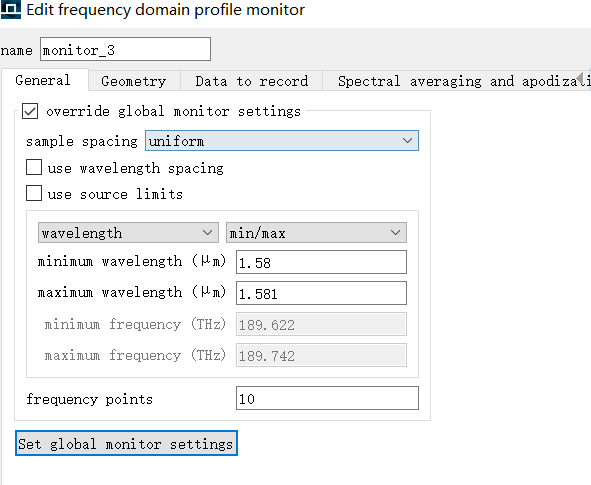This screenshot has height=485, width=591.
Task: Select the General tab
Action: pyautogui.click(x=44, y=80)
